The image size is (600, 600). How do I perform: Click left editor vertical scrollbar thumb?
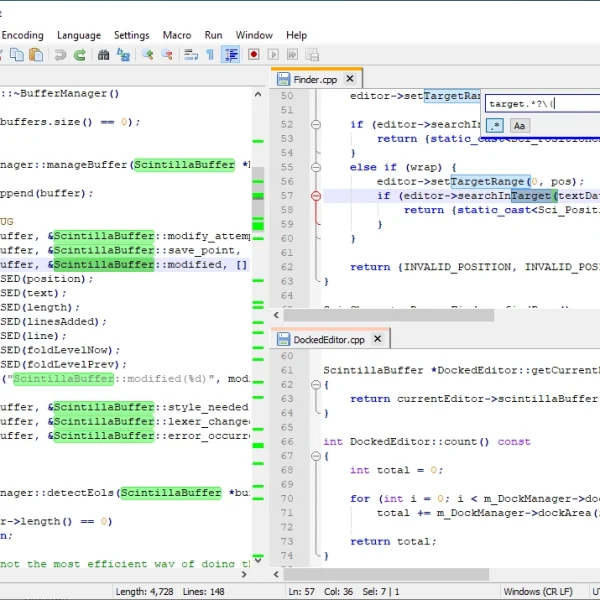[258, 199]
